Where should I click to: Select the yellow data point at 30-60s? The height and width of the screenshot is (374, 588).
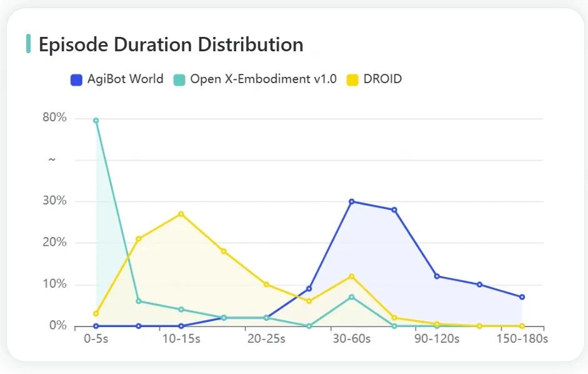point(352,275)
